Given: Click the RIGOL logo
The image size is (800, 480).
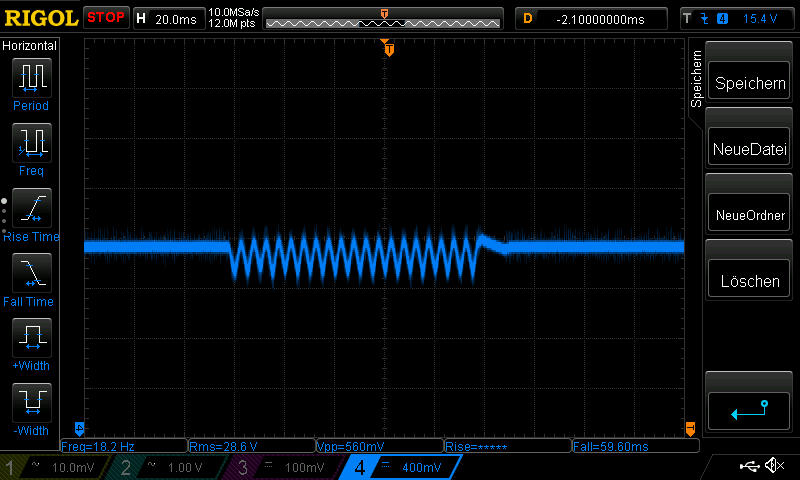Looking at the screenshot, I should (x=41, y=18).
